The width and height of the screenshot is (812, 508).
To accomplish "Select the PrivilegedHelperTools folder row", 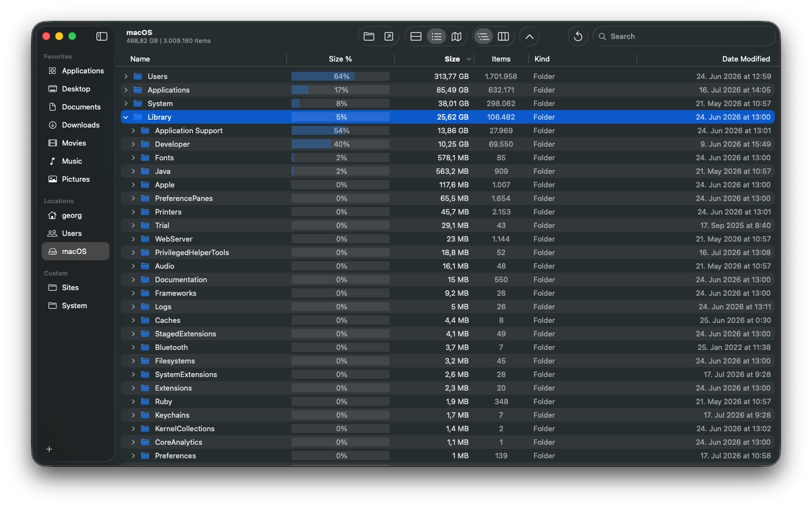I will pyautogui.click(x=448, y=252).
